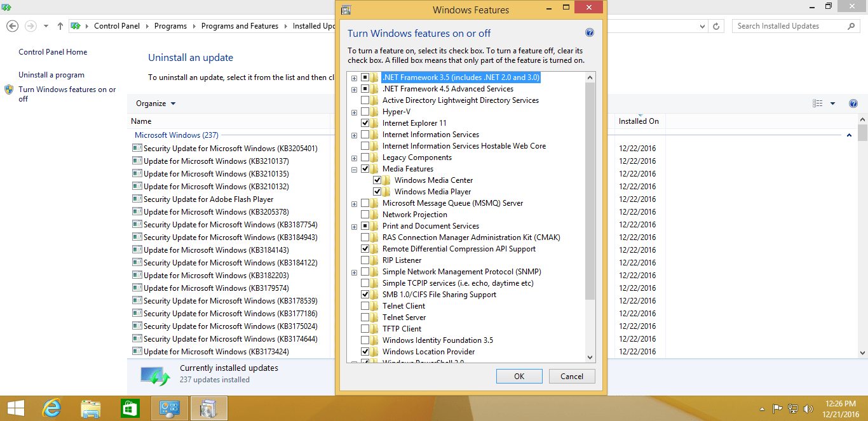Click the Installed On column header
The height and width of the screenshot is (421, 868).
(x=639, y=121)
